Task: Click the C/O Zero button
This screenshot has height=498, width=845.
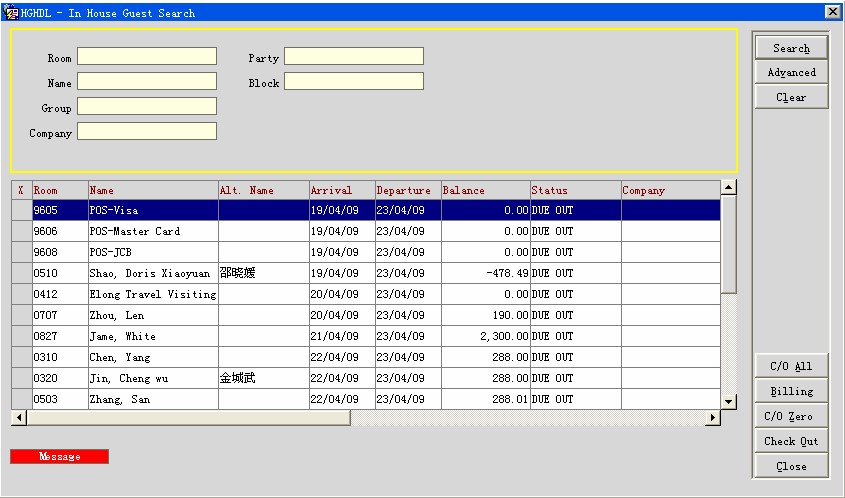Action: tap(791, 416)
